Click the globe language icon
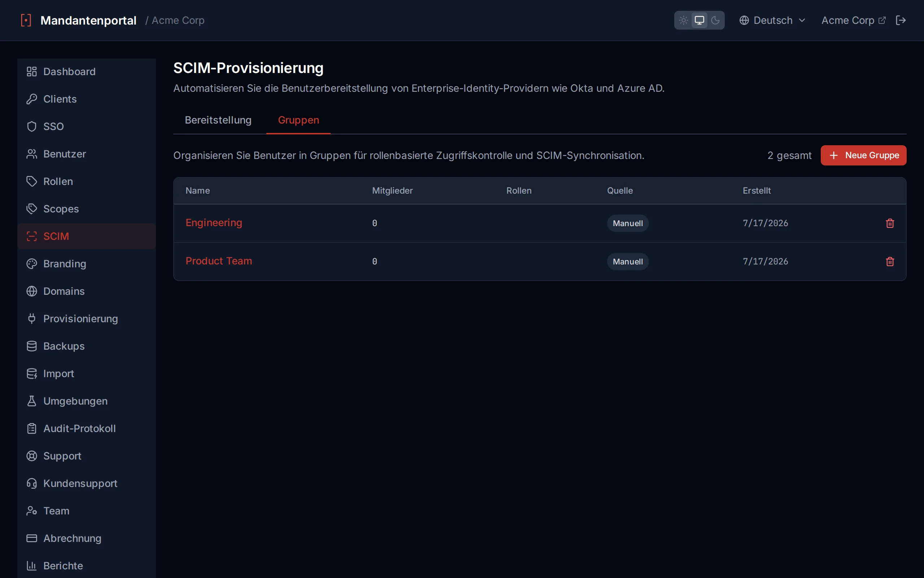The width and height of the screenshot is (924, 578). tap(744, 20)
